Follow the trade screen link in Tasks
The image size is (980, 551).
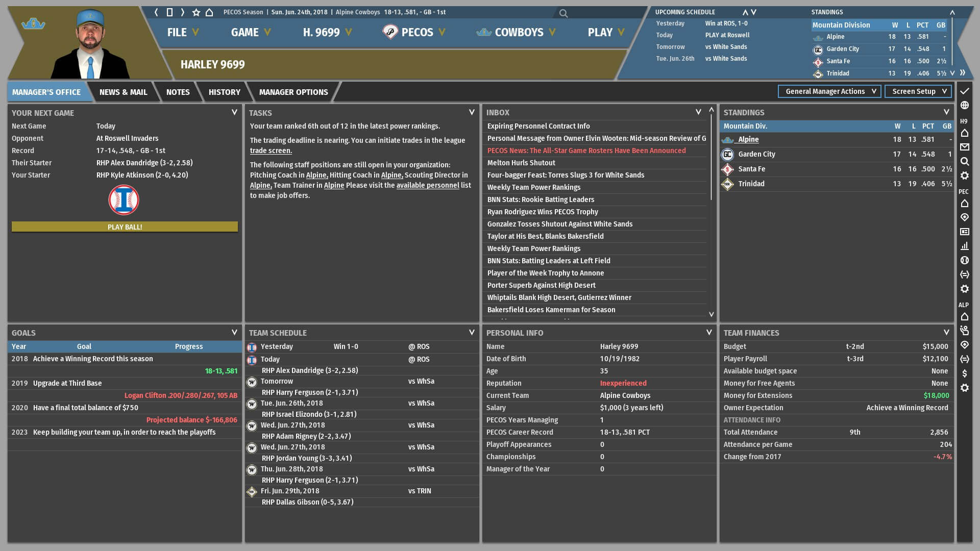271,151
